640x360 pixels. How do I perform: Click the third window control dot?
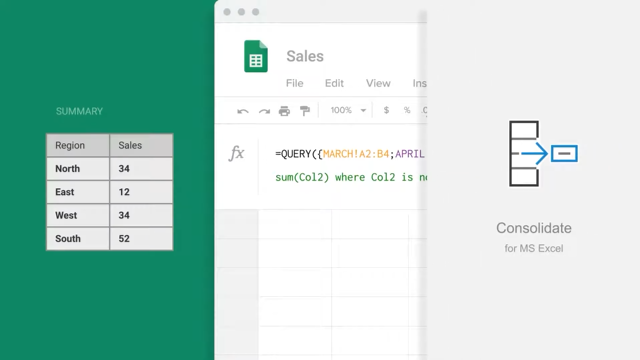tap(256, 12)
